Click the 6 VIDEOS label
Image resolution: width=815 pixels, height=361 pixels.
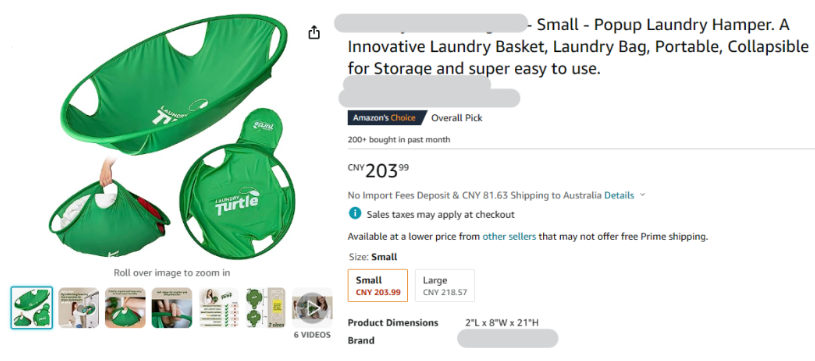(x=312, y=335)
